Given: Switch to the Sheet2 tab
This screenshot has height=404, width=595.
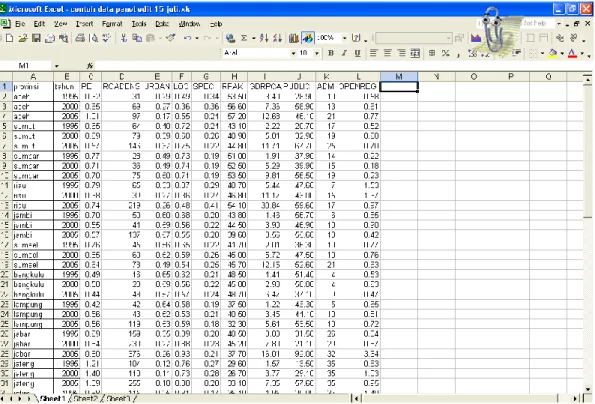Looking at the screenshot, I should (85, 398).
